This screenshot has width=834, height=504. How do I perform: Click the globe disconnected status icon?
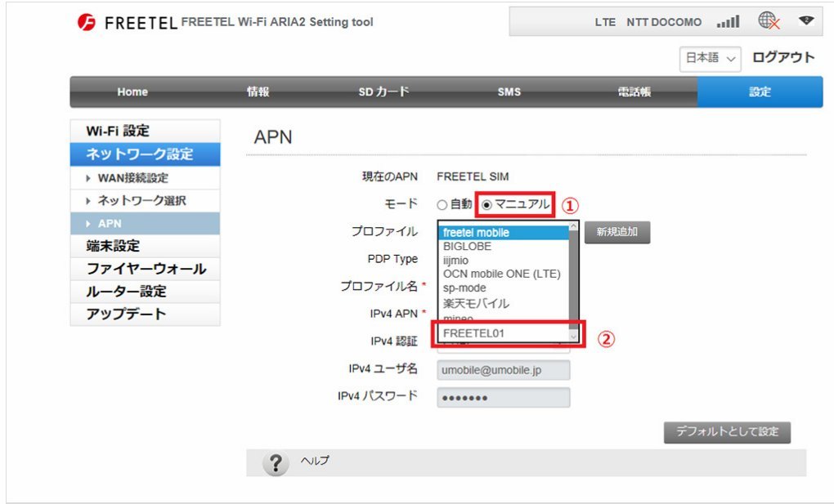click(x=769, y=22)
